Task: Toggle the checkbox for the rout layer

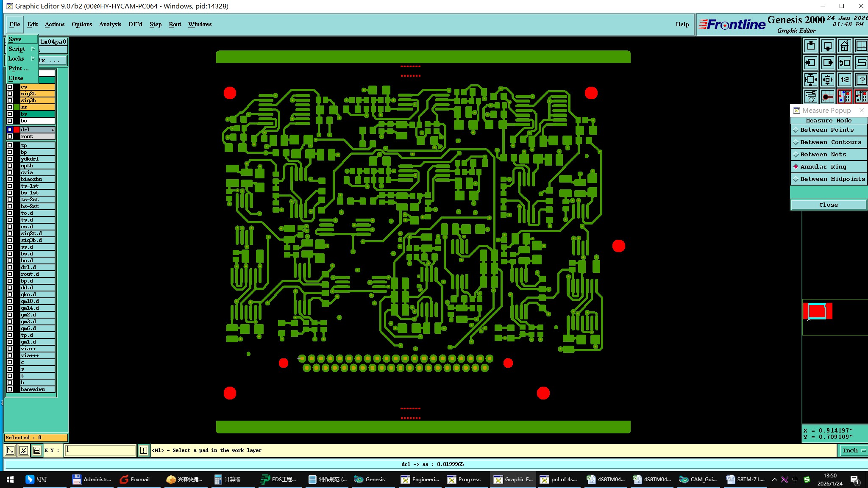Action: pos(10,136)
